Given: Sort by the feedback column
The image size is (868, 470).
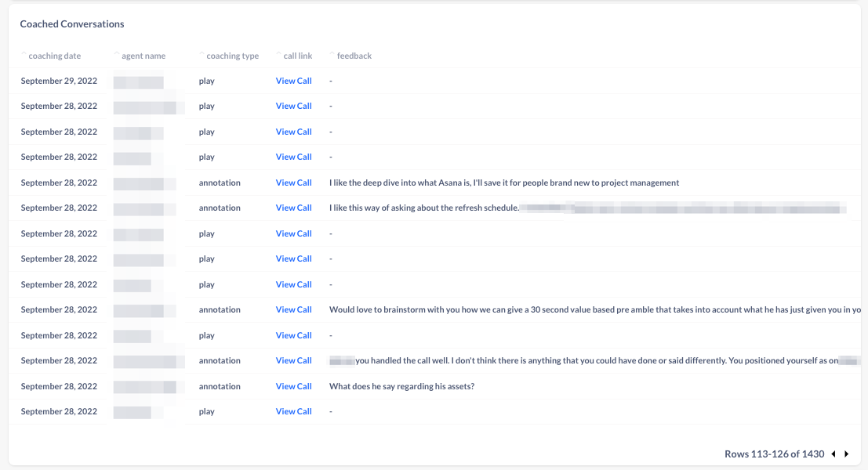Looking at the screenshot, I should point(354,56).
